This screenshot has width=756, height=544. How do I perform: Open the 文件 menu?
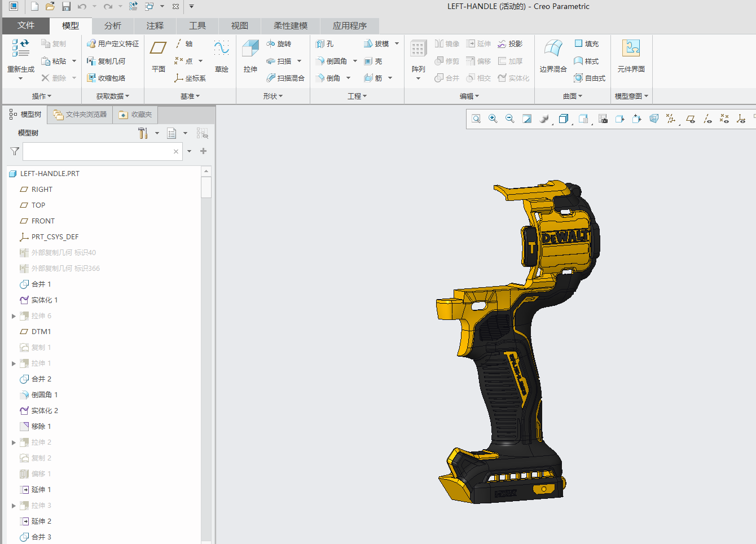click(x=24, y=25)
